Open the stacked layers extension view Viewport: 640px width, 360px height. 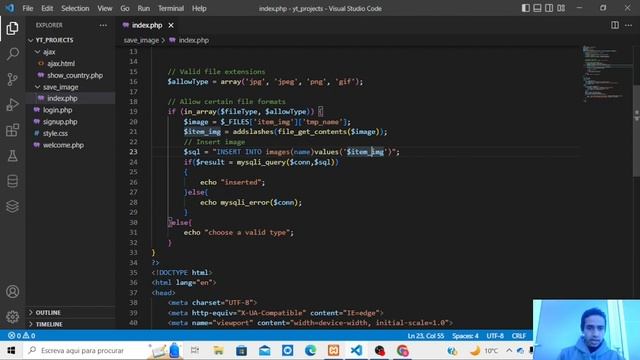click(12, 206)
